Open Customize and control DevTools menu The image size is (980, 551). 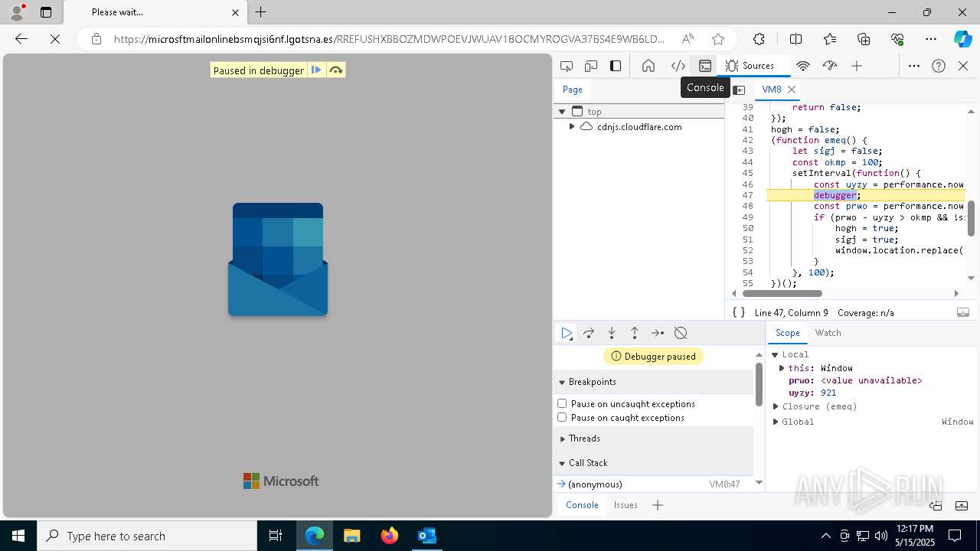[x=914, y=66]
